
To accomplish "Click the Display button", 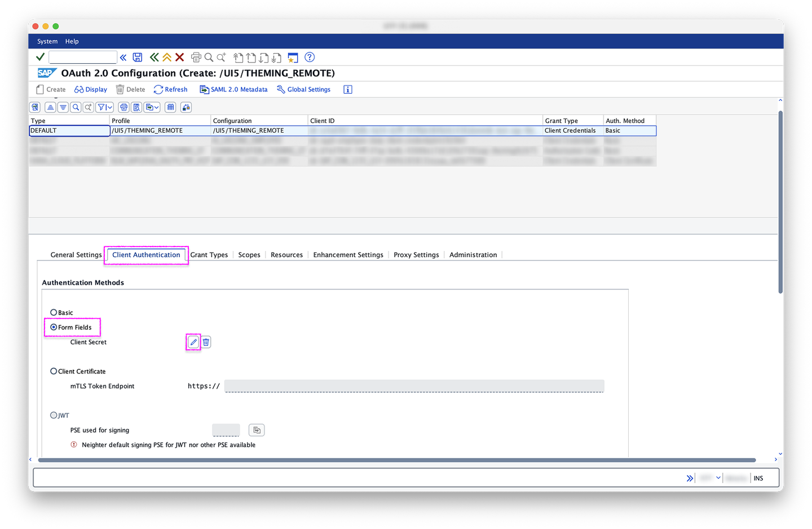I will pos(91,89).
